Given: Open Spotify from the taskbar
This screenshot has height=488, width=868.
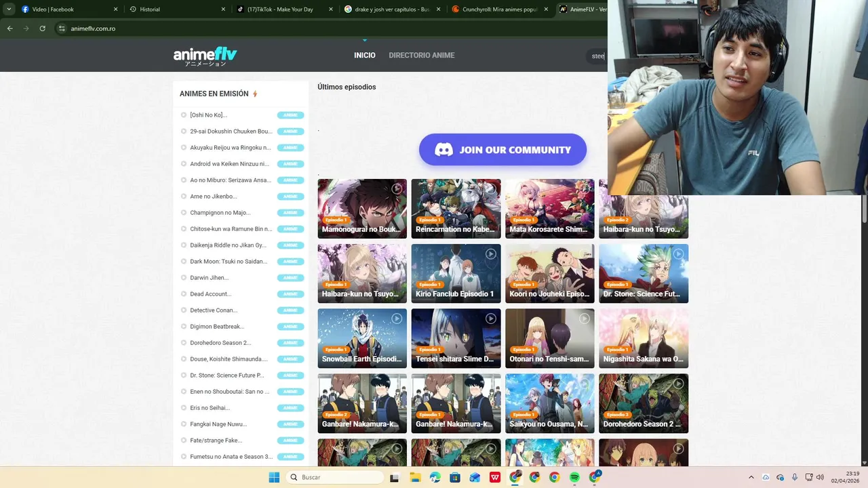Looking at the screenshot, I should 574,477.
